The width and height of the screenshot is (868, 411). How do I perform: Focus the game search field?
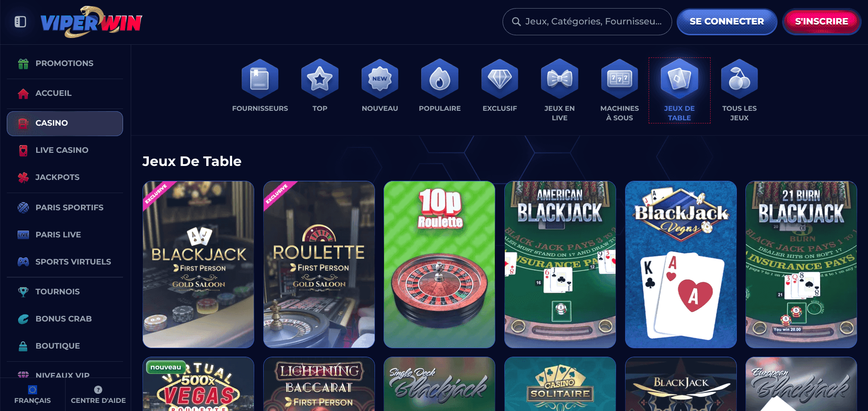pyautogui.click(x=587, y=22)
